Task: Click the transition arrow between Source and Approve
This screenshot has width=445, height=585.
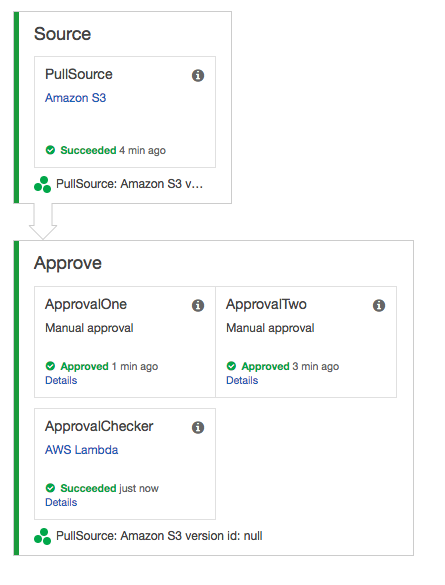Action: click(43, 222)
